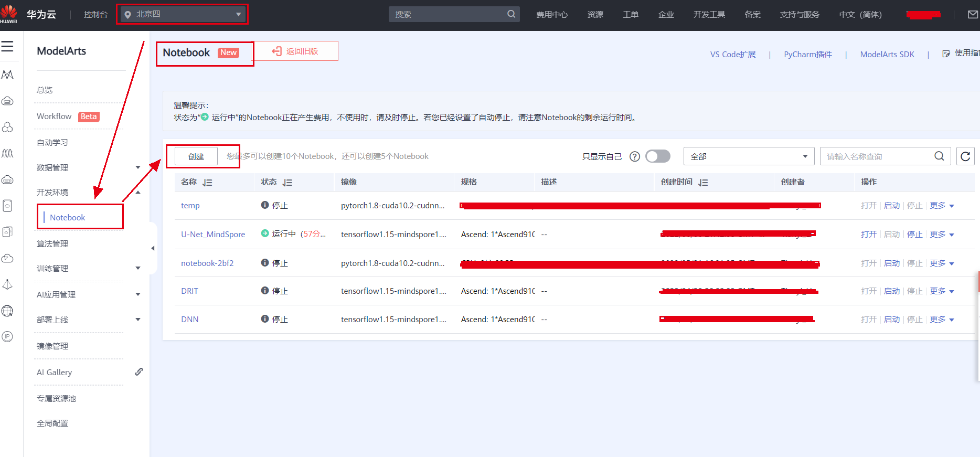The image size is (980, 457).
Task: Click the globe icon in left rail
Action: pos(7,311)
